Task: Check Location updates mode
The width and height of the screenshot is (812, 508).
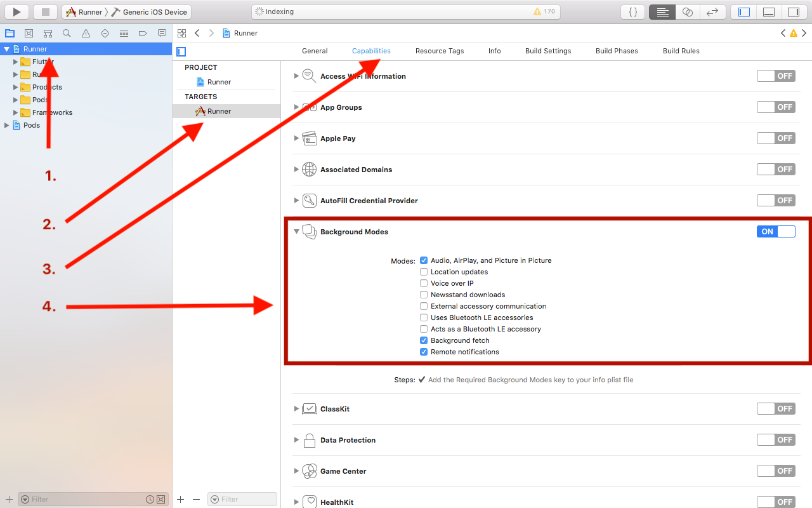Action: (424, 272)
